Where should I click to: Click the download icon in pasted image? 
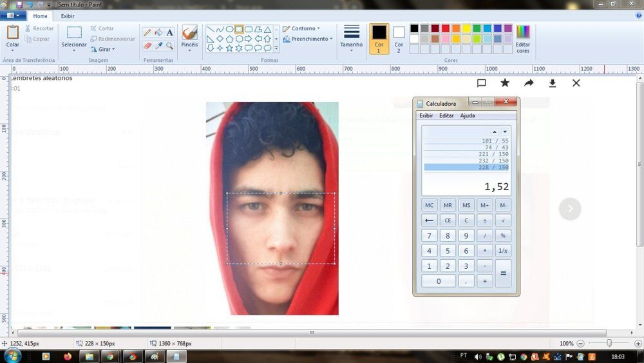click(553, 83)
